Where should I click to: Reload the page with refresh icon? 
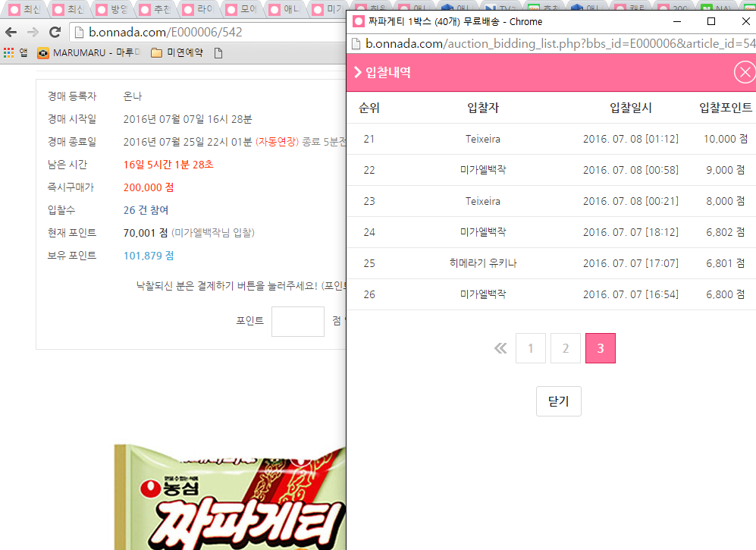[x=55, y=33]
